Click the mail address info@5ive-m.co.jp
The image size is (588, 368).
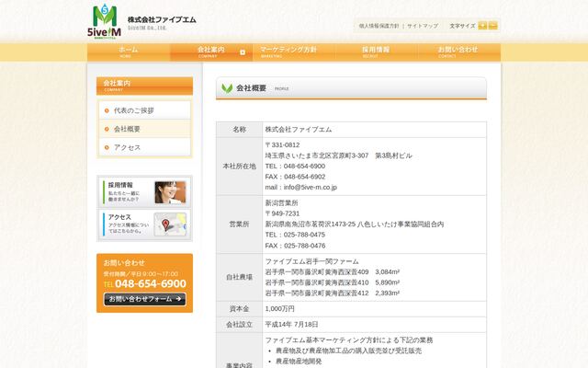tap(311, 187)
